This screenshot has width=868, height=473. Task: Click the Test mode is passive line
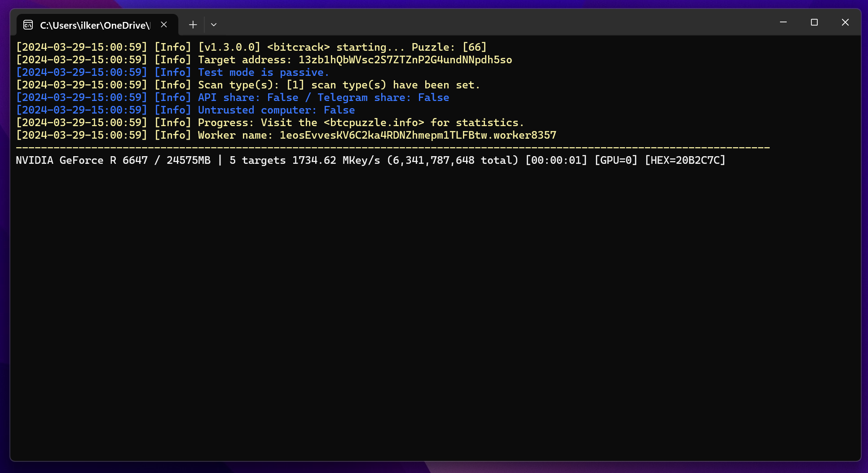coord(263,72)
